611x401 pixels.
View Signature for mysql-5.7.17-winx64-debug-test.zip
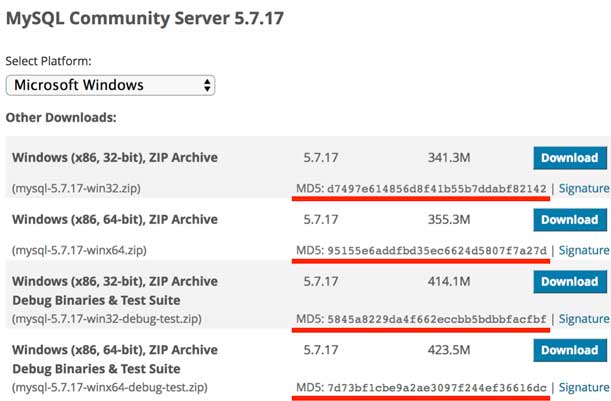583,387
